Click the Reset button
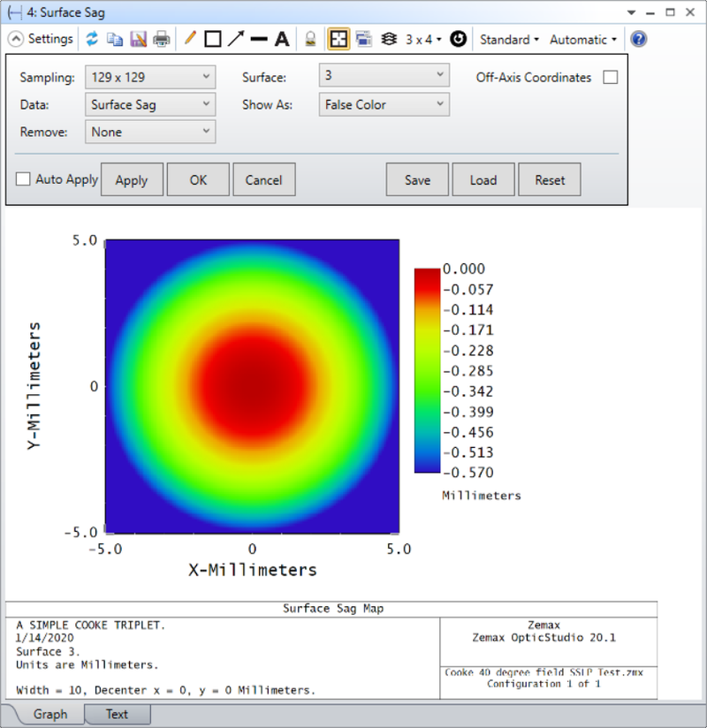Viewport: 707px width, 728px height. (x=549, y=179)
